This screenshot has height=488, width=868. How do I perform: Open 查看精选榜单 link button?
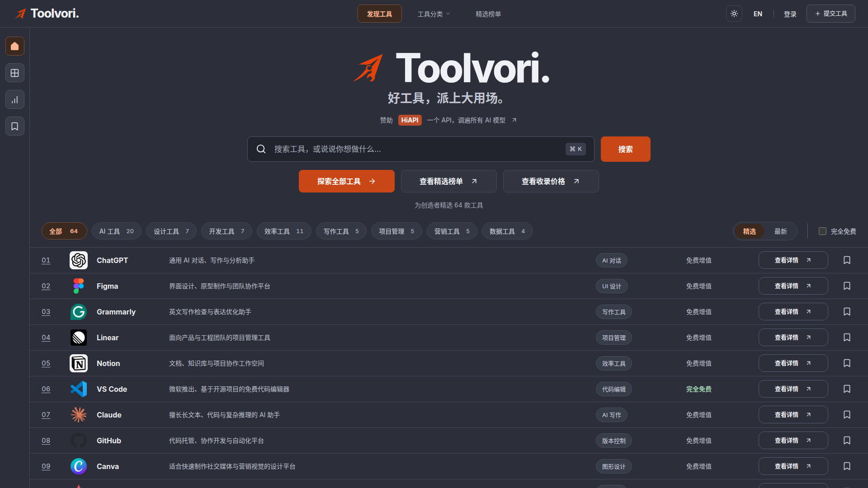tap(449, 181)
